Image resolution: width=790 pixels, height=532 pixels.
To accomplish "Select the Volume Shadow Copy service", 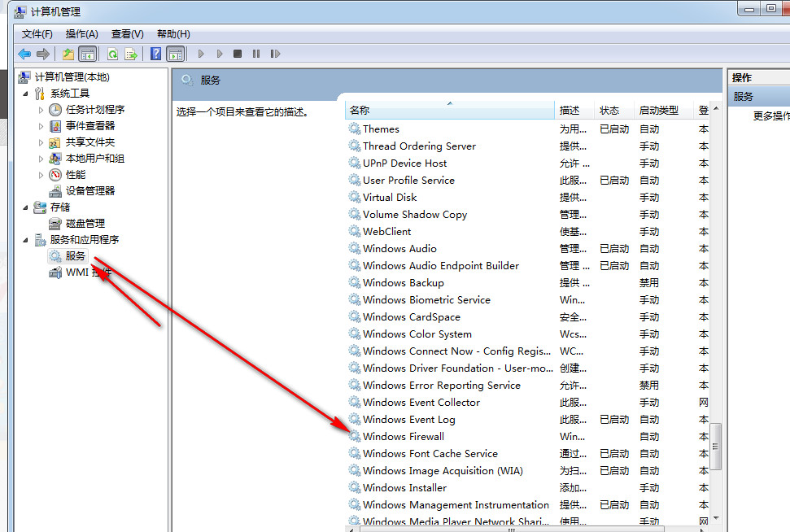I will [x=415, y=215].
